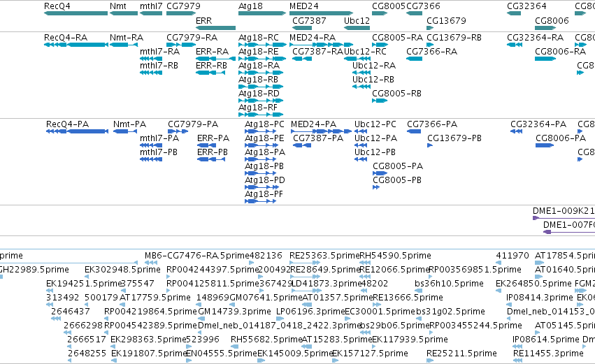Select the CG8006 gene feature
The height and width of the screenshot is (364, 595).
545,28
